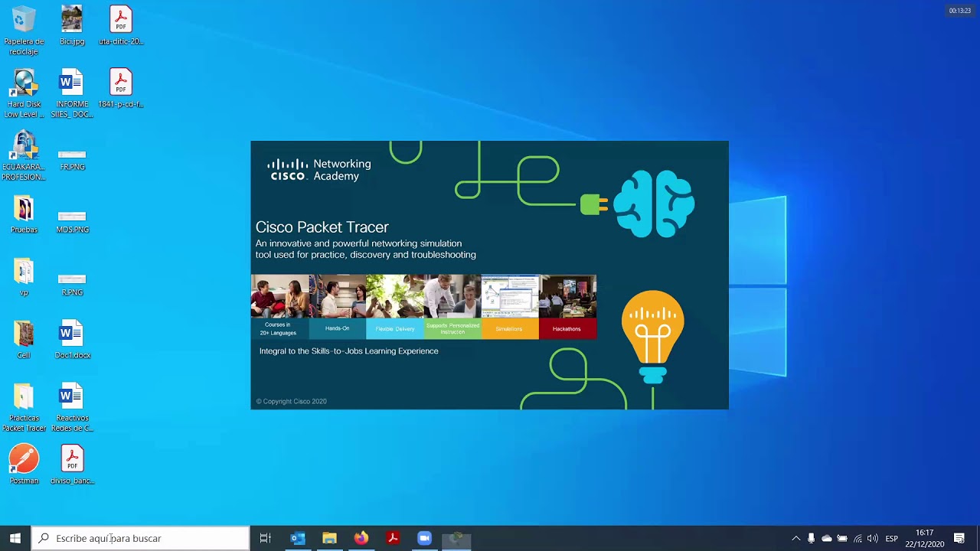Show hidden system tray icons
980x551 pixels.
tap(796, 539)
